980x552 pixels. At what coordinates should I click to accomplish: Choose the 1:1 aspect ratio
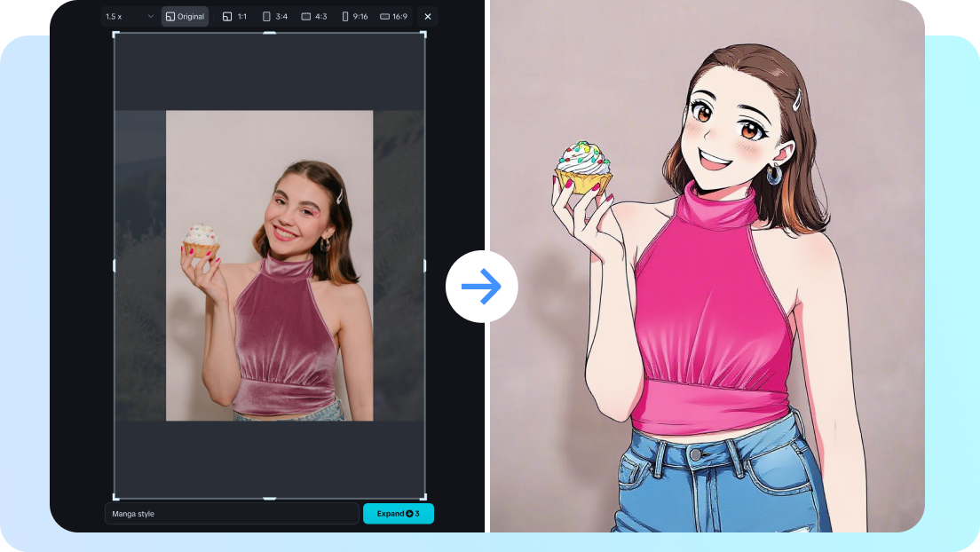coord(234,16)
